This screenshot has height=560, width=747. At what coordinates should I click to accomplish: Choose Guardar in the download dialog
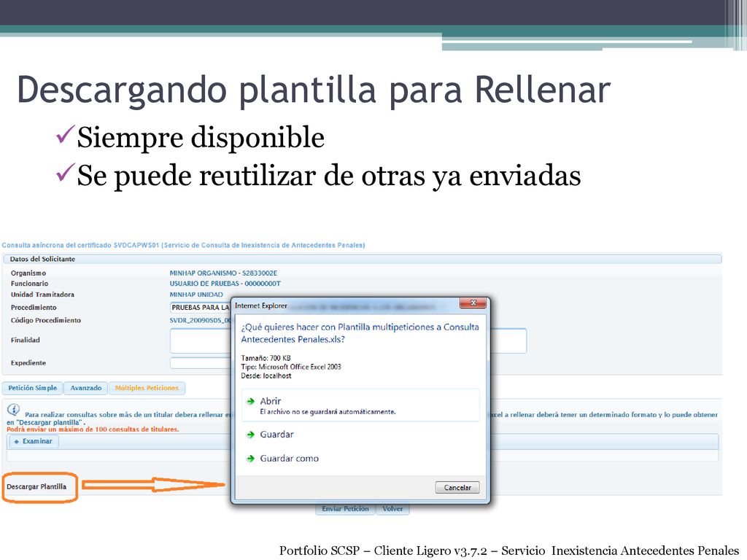[276, 435]
